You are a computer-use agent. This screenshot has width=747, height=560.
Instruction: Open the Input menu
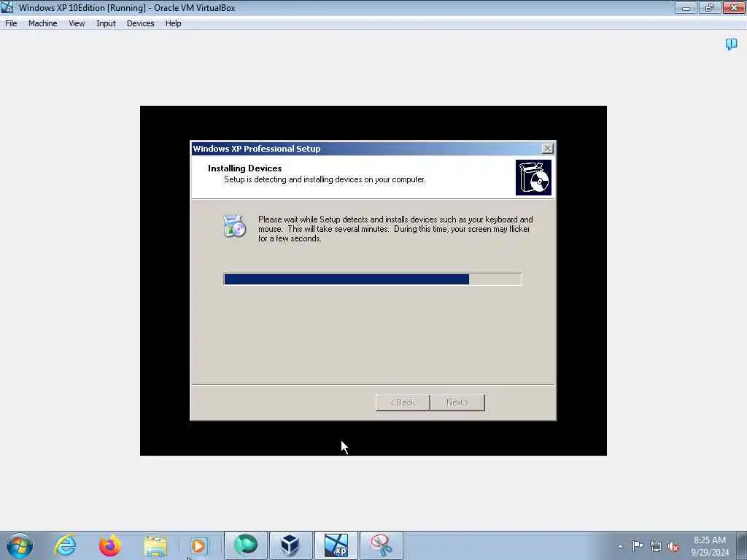[106, 23]
